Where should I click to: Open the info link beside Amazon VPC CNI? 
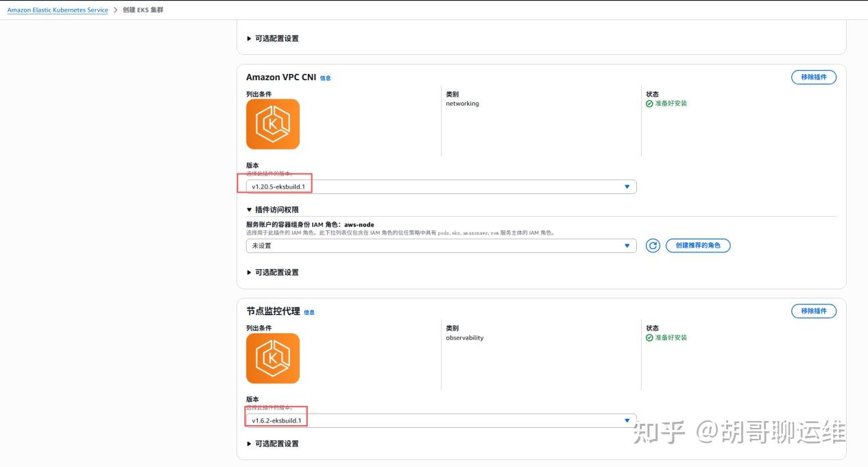[325, 78]
